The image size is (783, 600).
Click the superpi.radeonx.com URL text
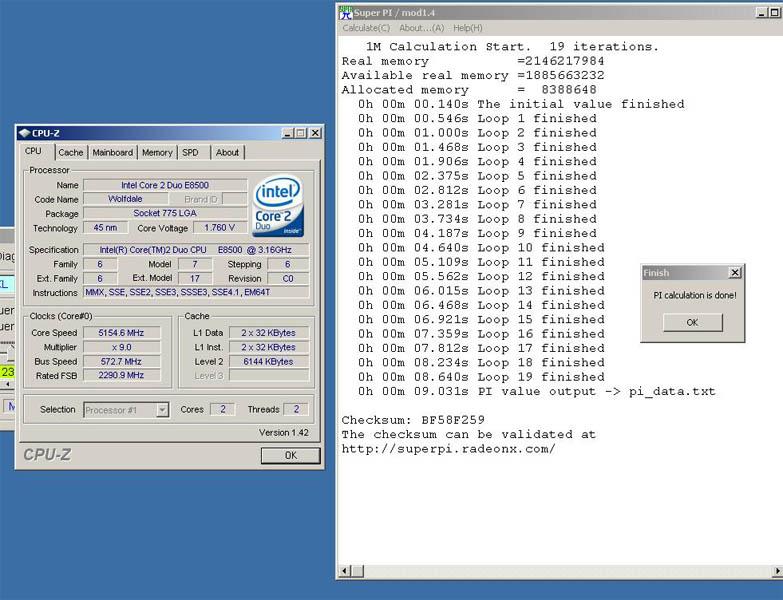(x=448, y=449)
